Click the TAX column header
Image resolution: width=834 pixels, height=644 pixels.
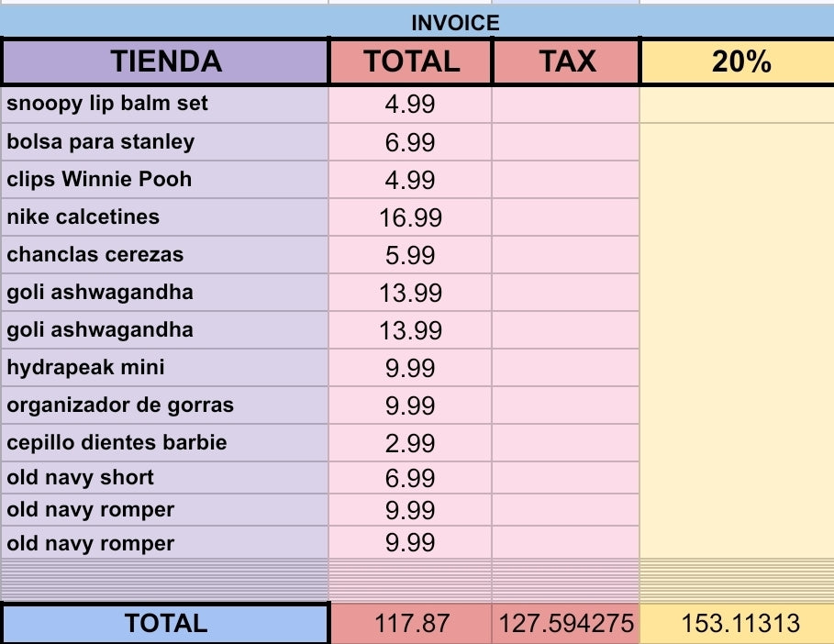(x=566, y=61)
